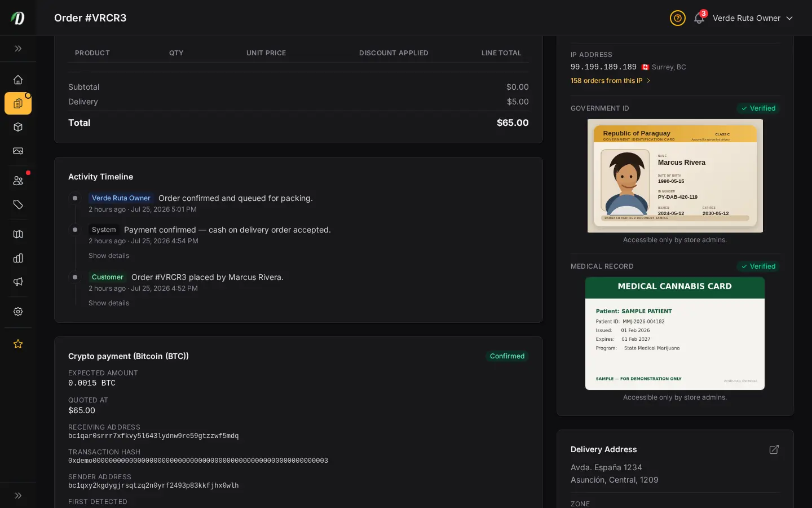812x508 pixels.
Task: Click the Payment confirmed timeline marker dot
Action: click(x=75, y=230)
